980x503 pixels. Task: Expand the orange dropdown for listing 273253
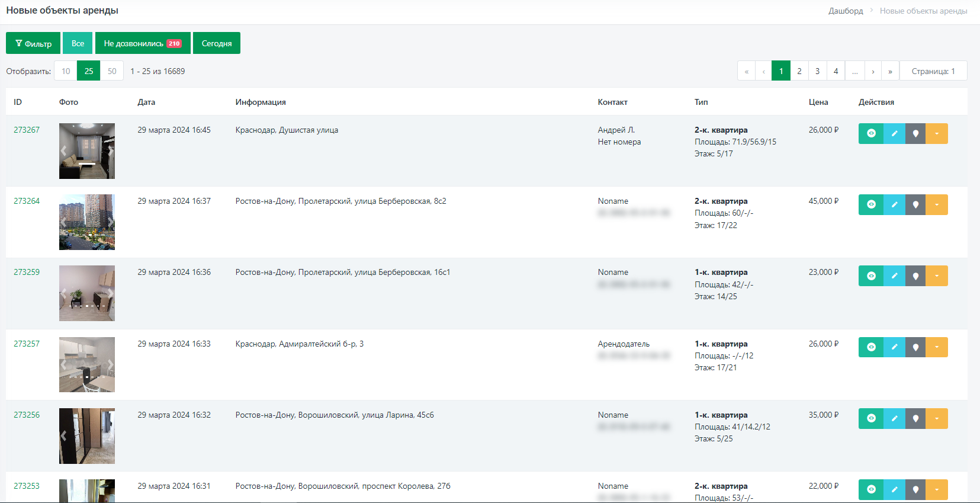(937, 489)
